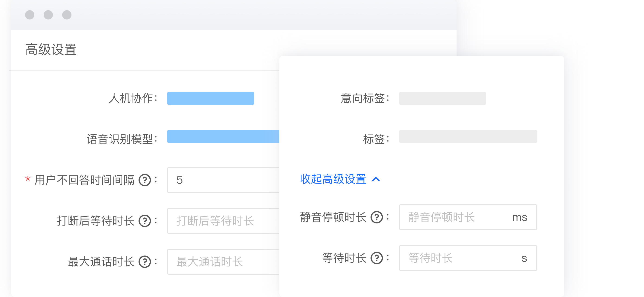Click help icon beside 打断后等待时长

click(145, 221)
